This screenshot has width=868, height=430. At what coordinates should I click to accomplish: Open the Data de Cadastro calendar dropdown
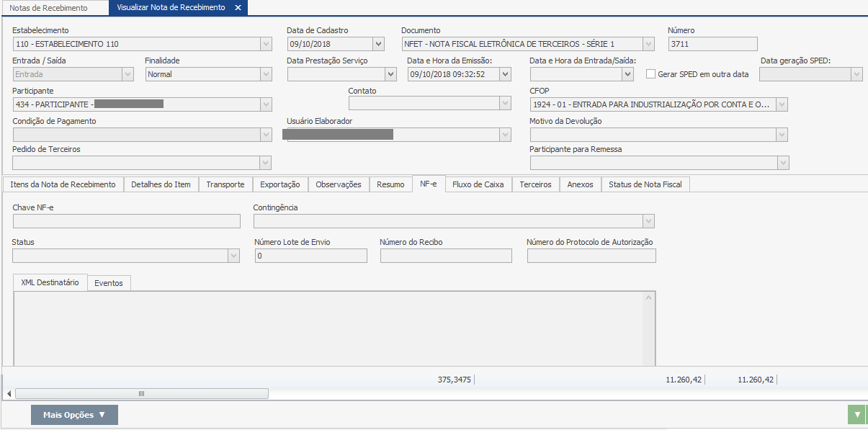click(378, 44)
